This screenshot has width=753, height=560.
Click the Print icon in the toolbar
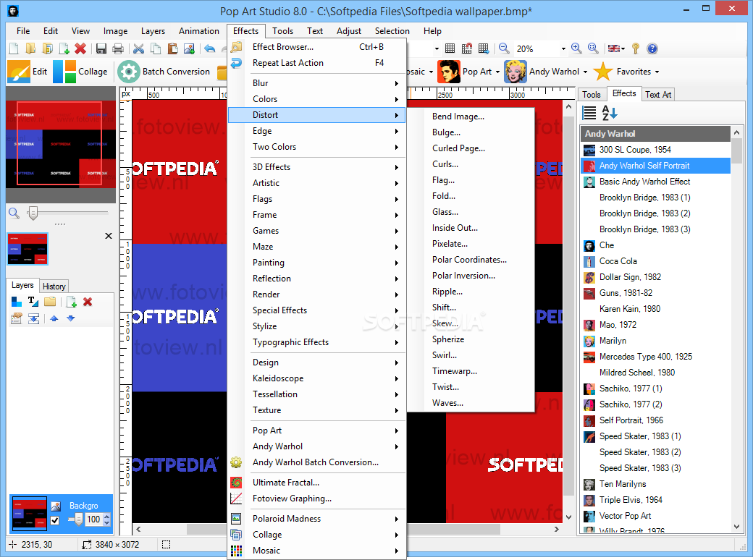[x=117, y=48]
